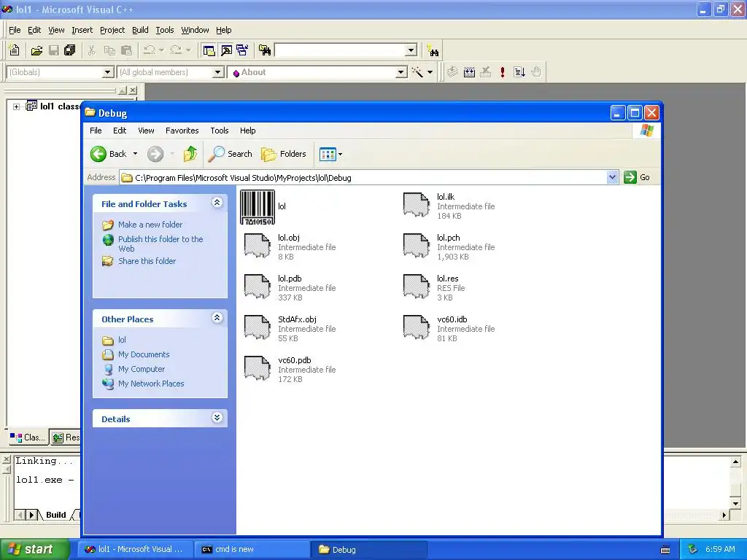Open the (Globals) class combo box dropdown

click(108, 72)
